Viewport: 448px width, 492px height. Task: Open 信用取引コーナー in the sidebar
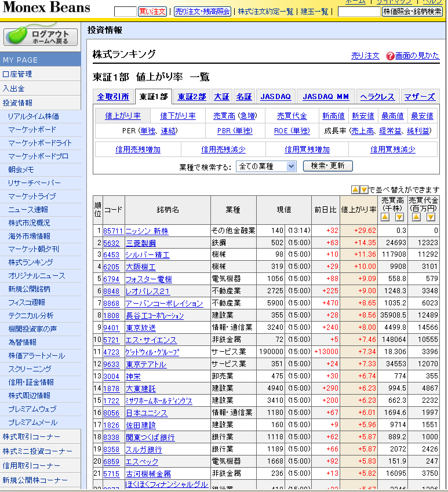coord(41,466)
